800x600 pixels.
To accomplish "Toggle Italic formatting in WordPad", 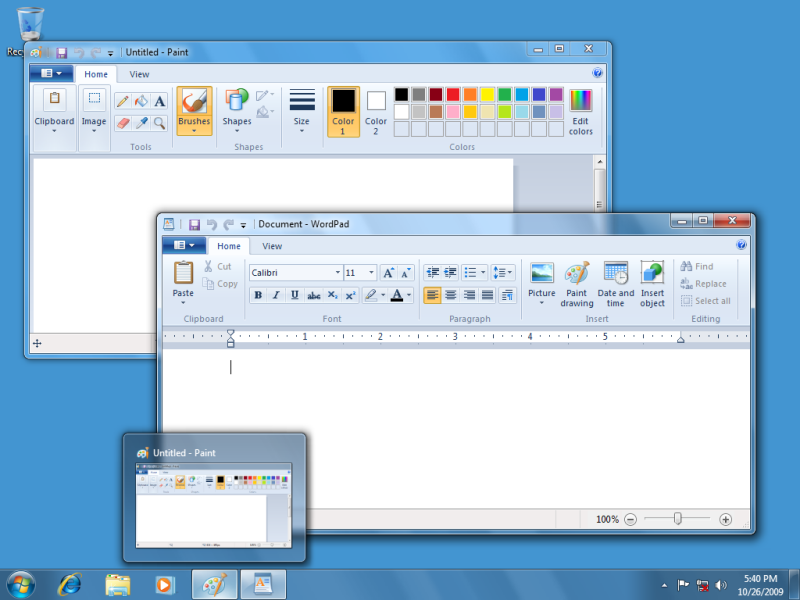I will pos(276,295).
